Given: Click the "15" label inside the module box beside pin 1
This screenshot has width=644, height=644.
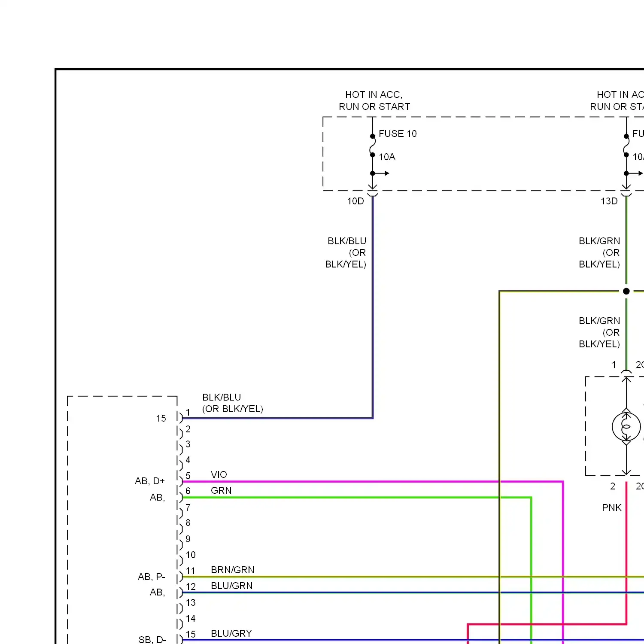Looking at the screenshot, I should click(161, 418).
